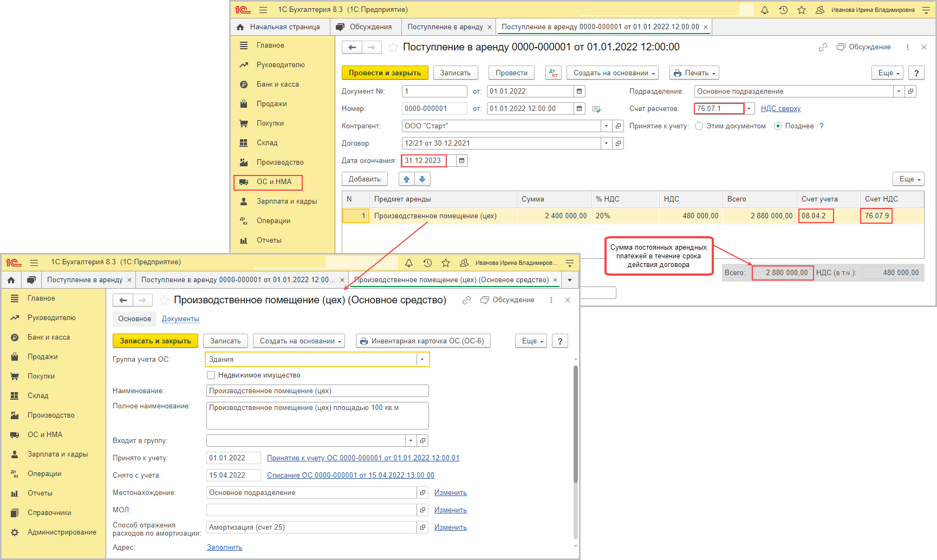The width and height of the screenshot is (937, 560).
Task: Click the Дт/Кт postings icon button
Action: pos(554,73)
